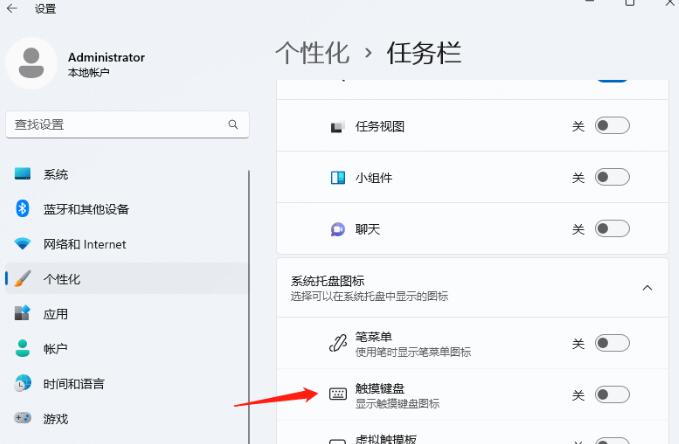Collapse the 系统托盘图标 section chevron

click(647, 288)
